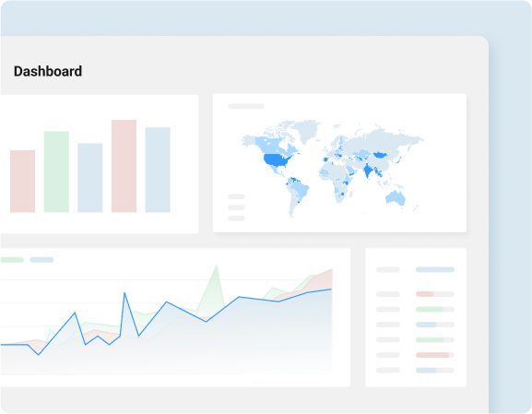Click the middle blue bar in bar chart
Image resolution: width=532 pixels, height=414 pixels.
tap(90, 178)
